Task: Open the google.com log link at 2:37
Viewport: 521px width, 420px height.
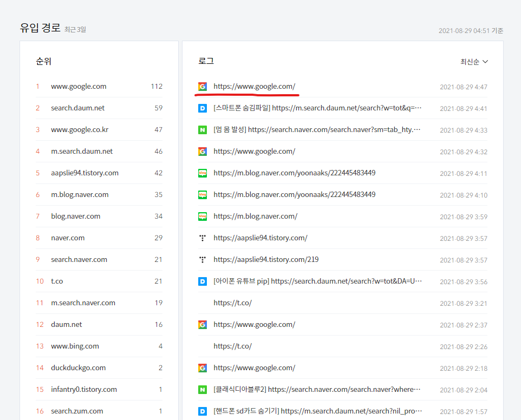Action: tap(254, 324)
